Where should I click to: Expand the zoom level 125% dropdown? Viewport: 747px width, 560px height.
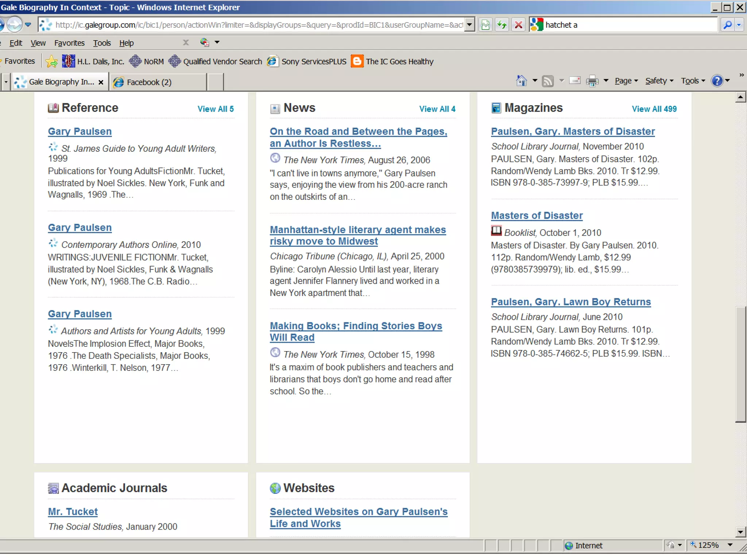coord(730,545)
